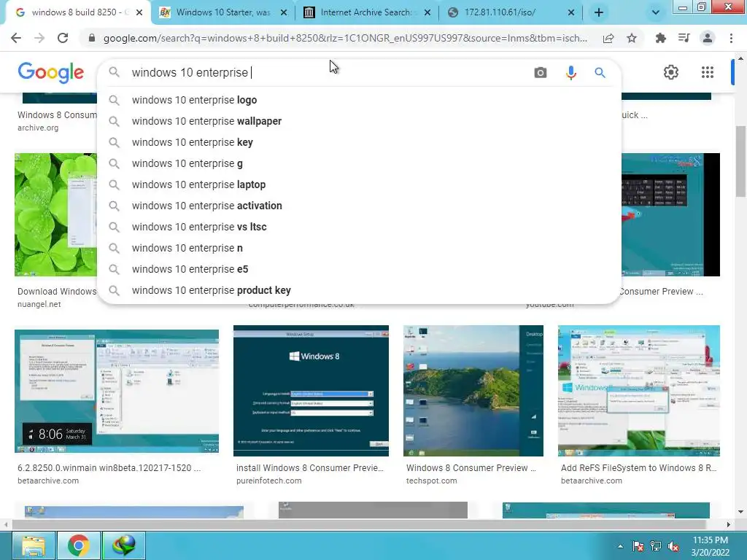This screenshot has height=560, width=747.
Task: Open media control icon in toolbar
Action: pos(684,38)
